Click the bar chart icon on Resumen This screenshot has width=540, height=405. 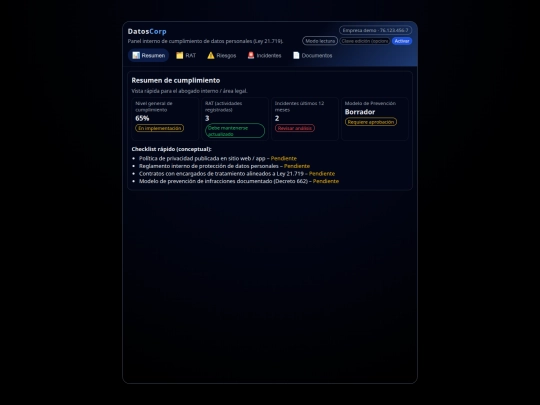coord(136,55)
